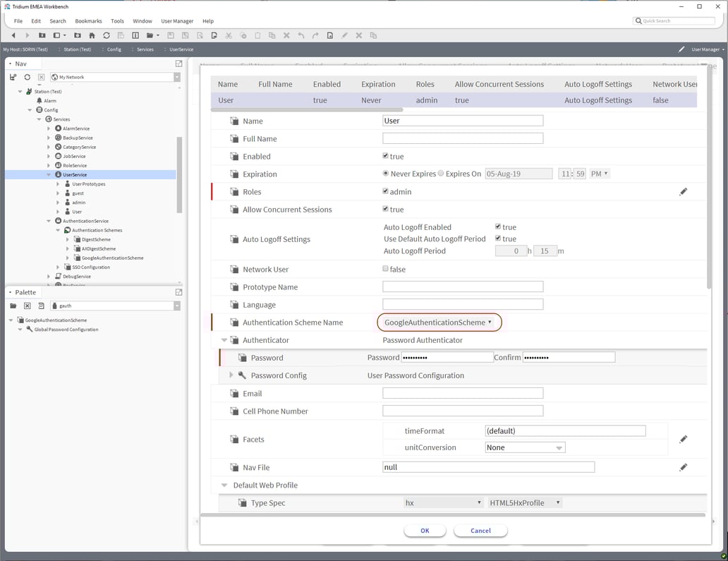Expand the Password Config section
Viewport: 728px width, 561px height.
[231, 375]
